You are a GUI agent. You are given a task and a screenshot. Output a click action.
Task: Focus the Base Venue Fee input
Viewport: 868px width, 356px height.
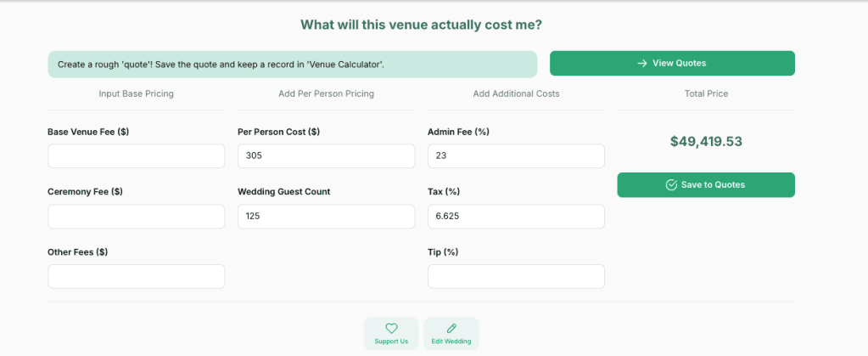coord(137,156)
